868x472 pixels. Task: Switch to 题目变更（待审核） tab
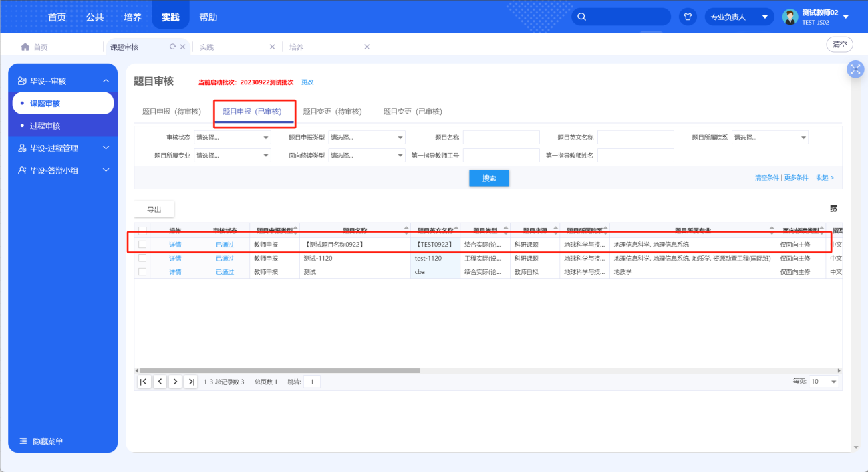[x=332, y=112]
